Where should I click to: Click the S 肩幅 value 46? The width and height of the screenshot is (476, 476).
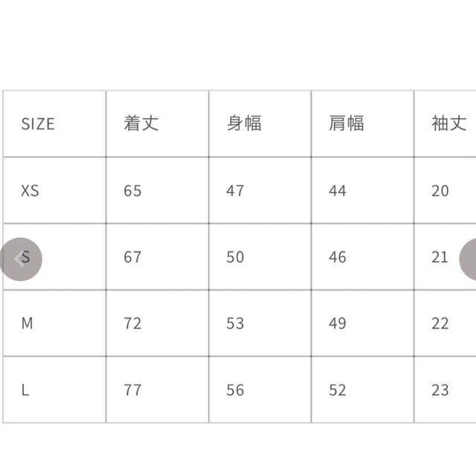(337, 257)
